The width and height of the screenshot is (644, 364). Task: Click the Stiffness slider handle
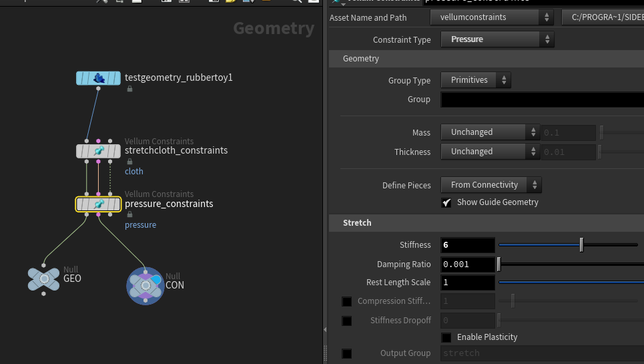(x=581, y=245)
